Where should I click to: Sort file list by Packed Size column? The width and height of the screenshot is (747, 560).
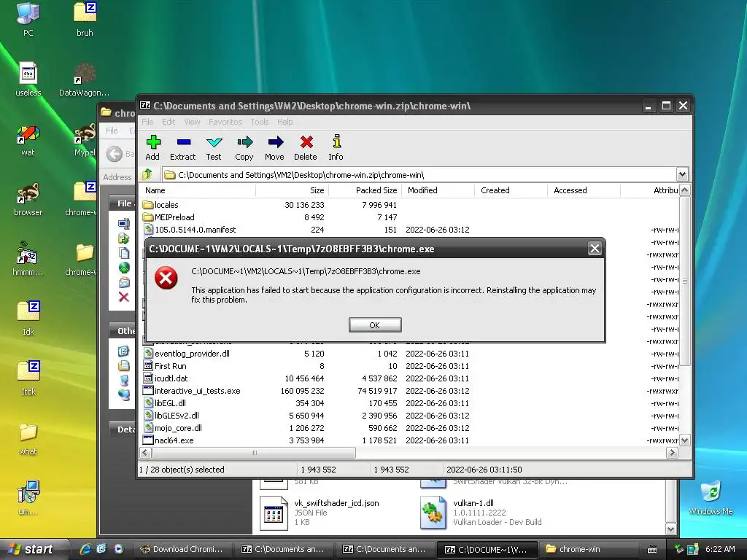click(x=365, y=190)
